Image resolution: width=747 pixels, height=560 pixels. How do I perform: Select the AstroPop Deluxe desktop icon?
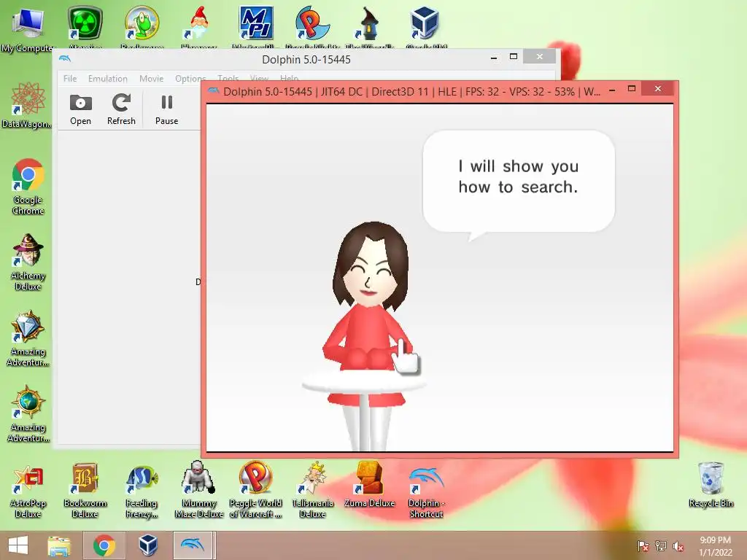28,489
